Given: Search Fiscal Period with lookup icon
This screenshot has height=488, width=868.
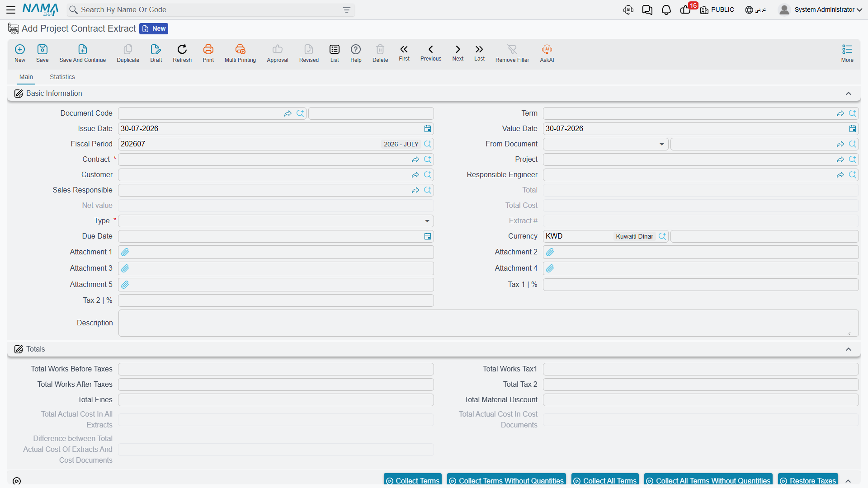Looking at the screenshot, I should coord(428,144).
